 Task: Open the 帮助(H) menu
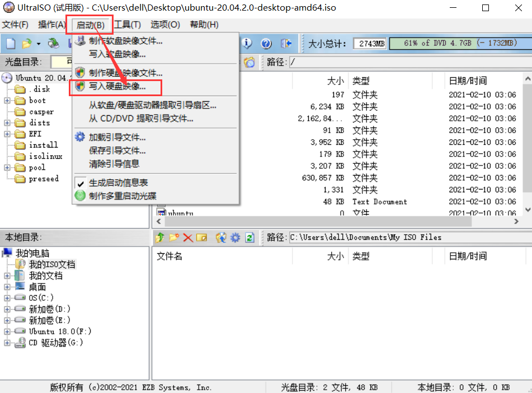[204, 25]
